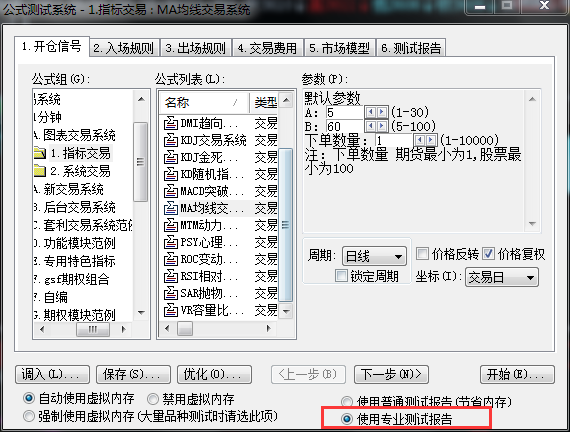Click the MA均线交 formula icon
The height and width of the screenshot is (432, 570).
point(170,208)
